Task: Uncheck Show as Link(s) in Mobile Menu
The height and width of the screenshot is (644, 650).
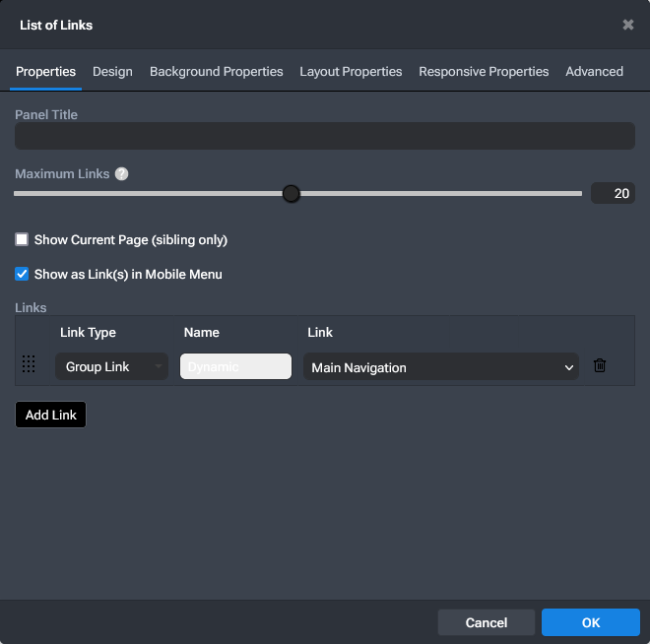Action: coord(22,274)
